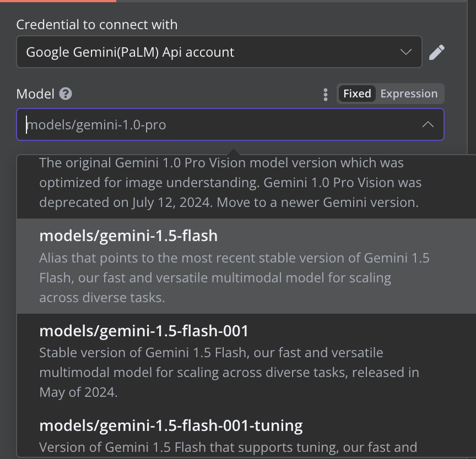Click the orange active tab indicator at top

click(58, 1)
